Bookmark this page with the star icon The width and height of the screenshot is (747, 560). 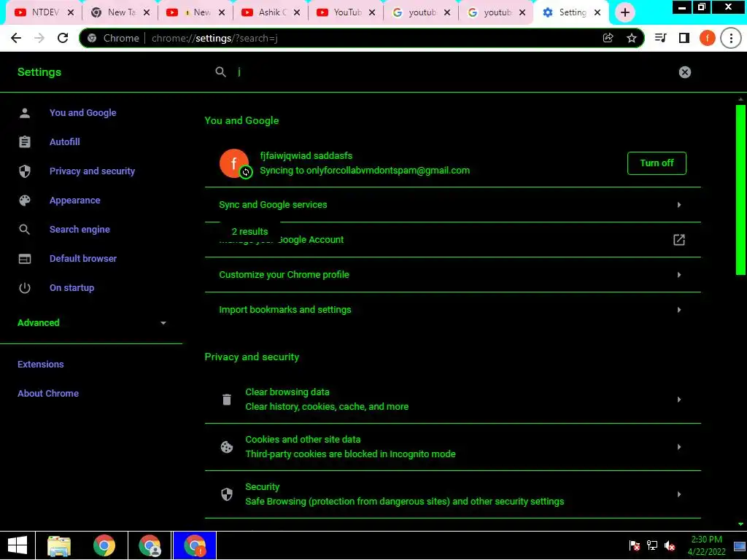[631, 38]
